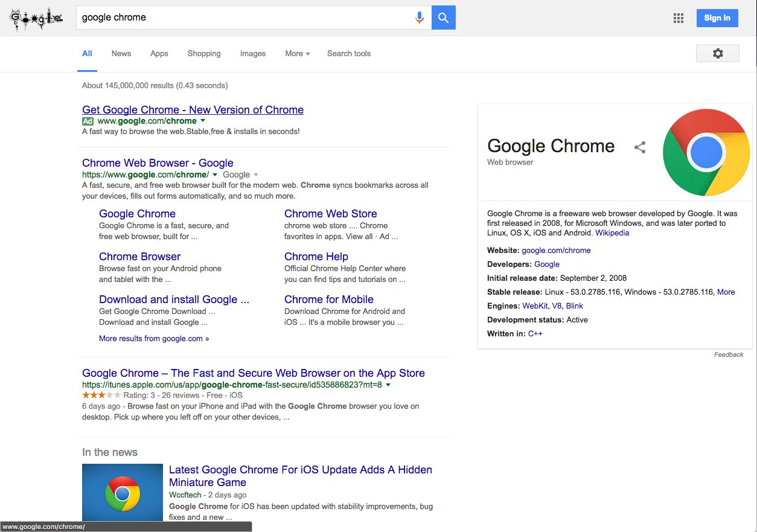The width and height of the screenshot is (757, 532).
Task: Select the All search tab
Action: point(87,54)
